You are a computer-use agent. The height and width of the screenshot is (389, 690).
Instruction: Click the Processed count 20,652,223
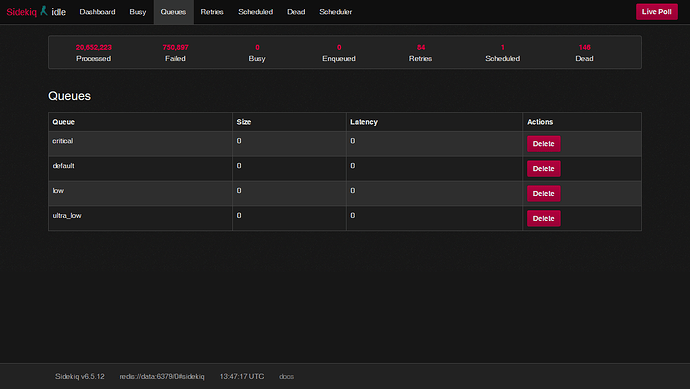pyautogui.click(x=94, y=48)
